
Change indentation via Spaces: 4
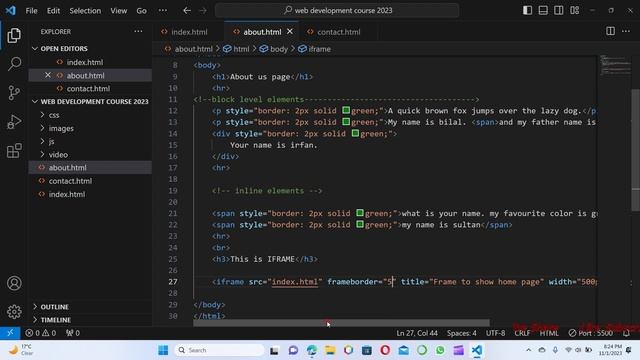click(462, 333)
